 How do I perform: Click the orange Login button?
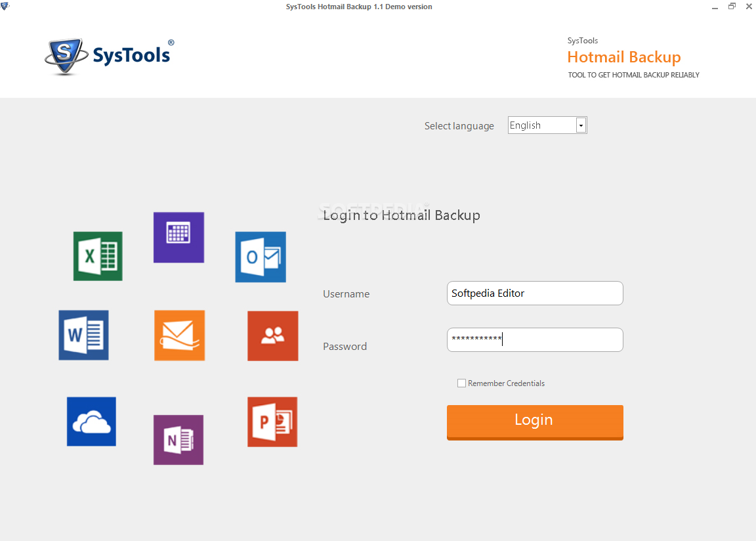click(x=535, y=422)
